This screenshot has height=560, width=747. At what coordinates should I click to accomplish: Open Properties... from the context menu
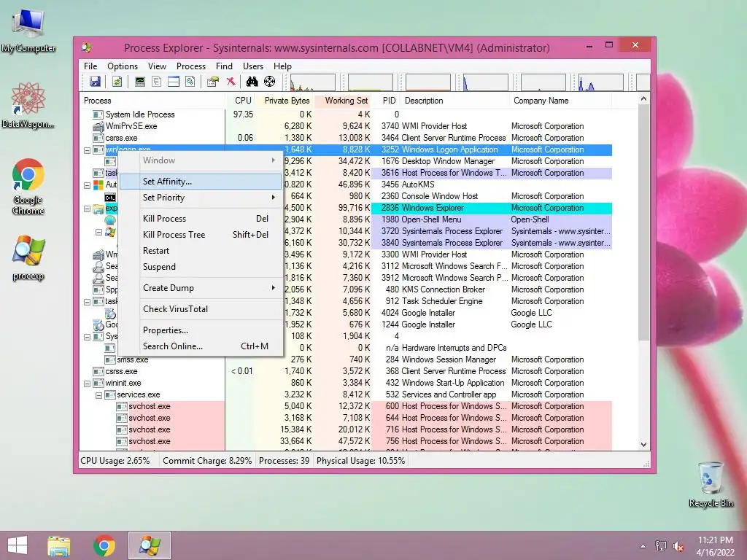(x=201, y=330)
